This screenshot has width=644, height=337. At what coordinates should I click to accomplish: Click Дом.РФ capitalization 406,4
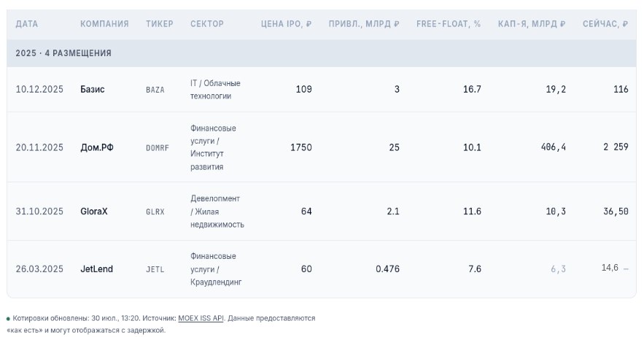point(554,147)
